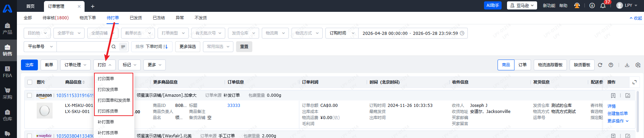The image size is (644, 138).
Task: Toggle sort direction for 下单时间
Action: (165, 47)
